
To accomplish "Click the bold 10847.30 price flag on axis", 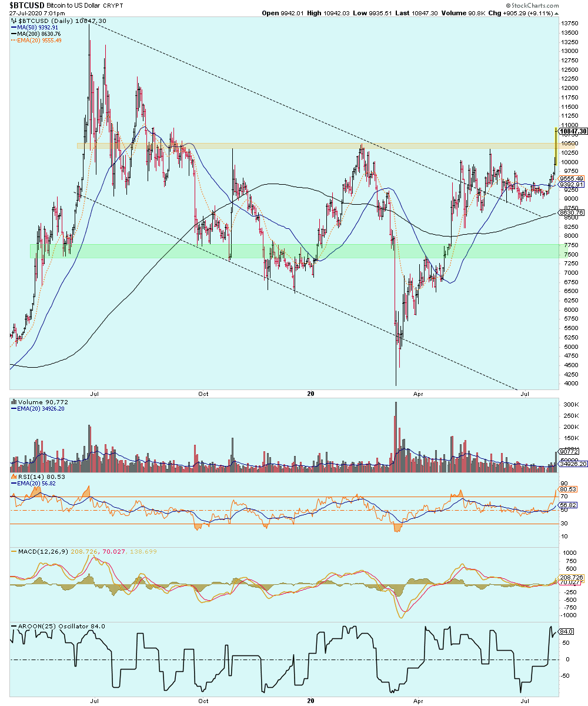I will 572,132.
